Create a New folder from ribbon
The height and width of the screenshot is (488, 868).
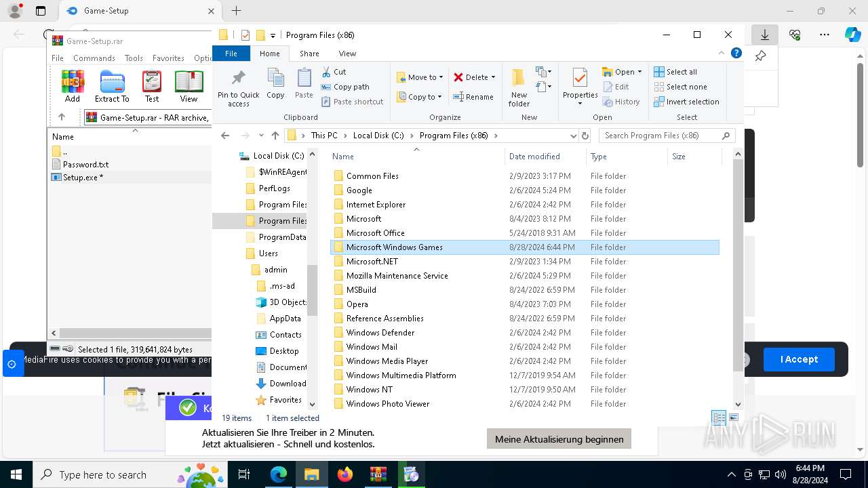click(x=519, y=87)
